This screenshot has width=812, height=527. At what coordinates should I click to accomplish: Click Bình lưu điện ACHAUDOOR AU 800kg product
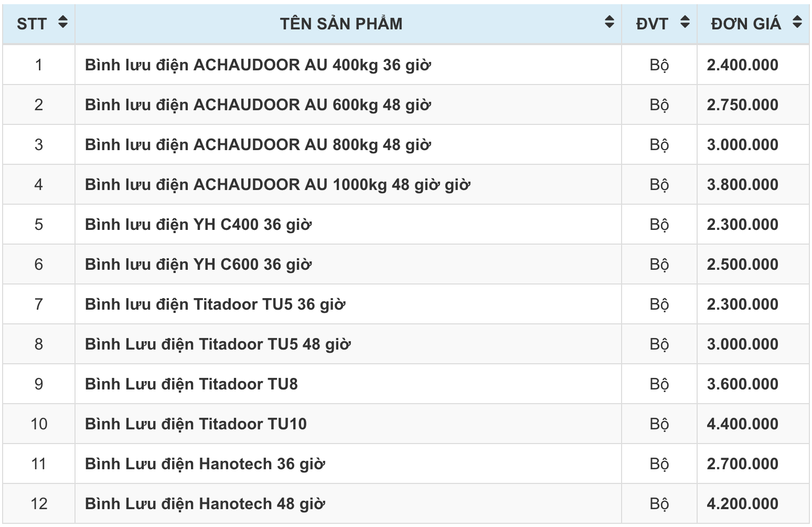(258, 145)
